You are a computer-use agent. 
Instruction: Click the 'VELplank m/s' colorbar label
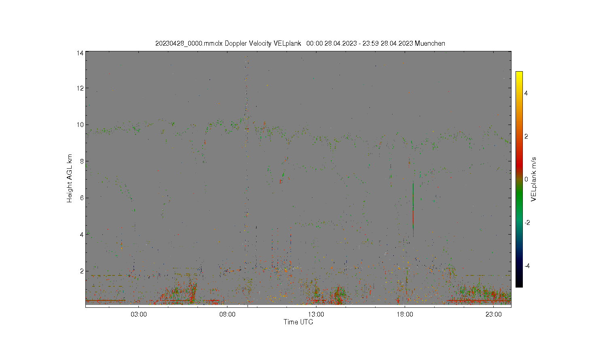point(534,179)
